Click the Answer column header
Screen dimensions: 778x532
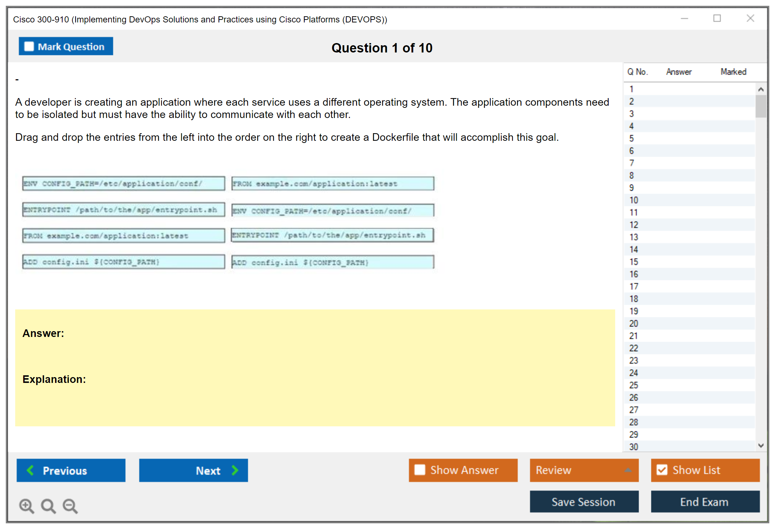[678, 72]
